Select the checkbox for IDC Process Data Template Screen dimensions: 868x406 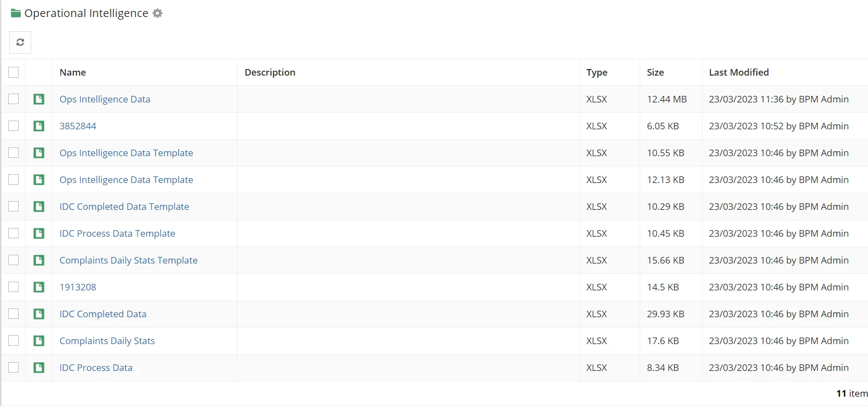(x=14, y=233)
